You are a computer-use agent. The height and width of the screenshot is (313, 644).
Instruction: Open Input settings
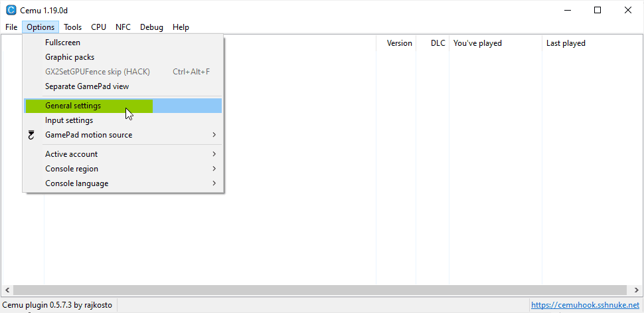(x=69, y=120)
